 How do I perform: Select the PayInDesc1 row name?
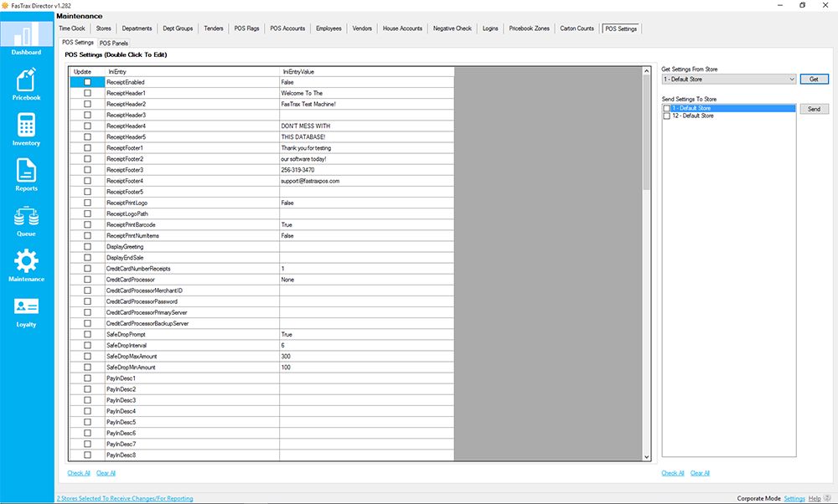192,378
